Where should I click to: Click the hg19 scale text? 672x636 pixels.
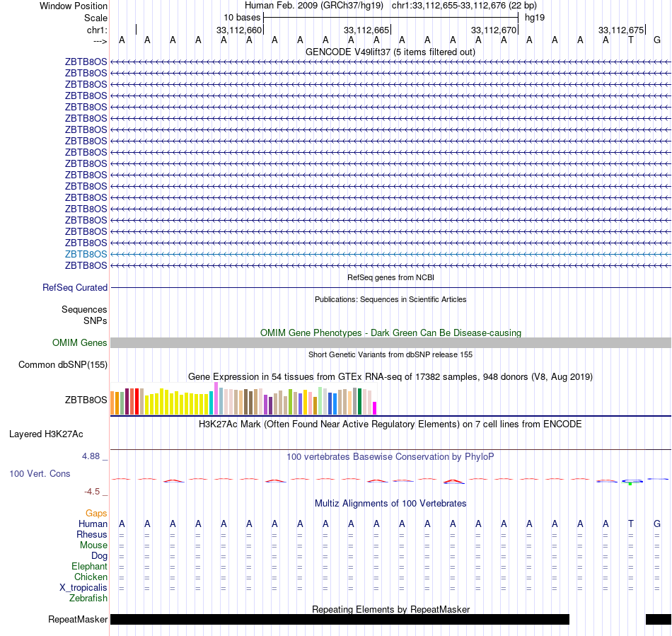coord(535,18)
